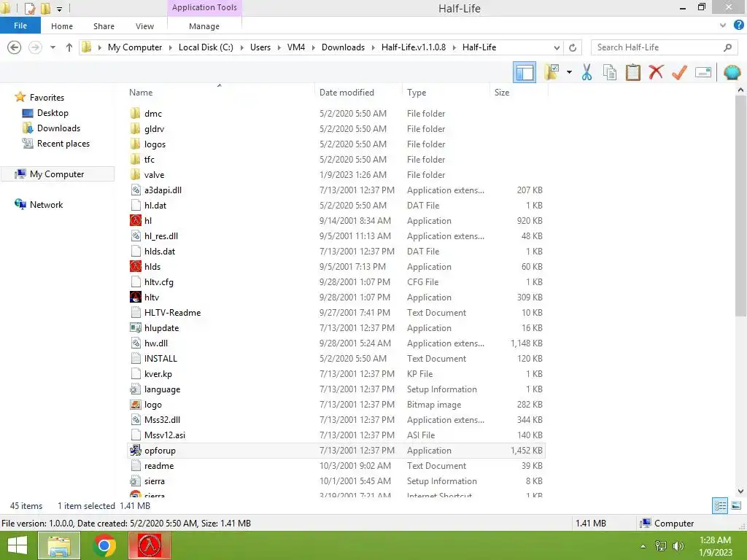Select the hlds application icon

point(135,266)
